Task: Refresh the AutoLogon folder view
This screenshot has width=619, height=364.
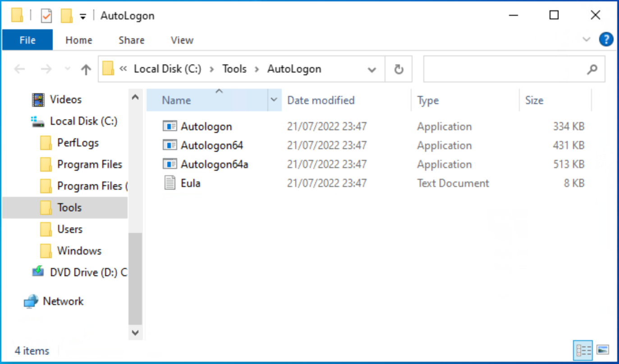Action: pyautogui.click(x=399, y=69)
